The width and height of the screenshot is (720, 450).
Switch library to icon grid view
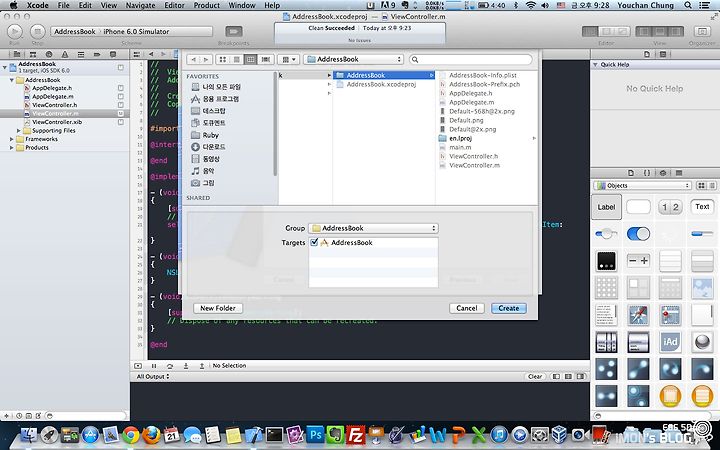tap(701, 186)
